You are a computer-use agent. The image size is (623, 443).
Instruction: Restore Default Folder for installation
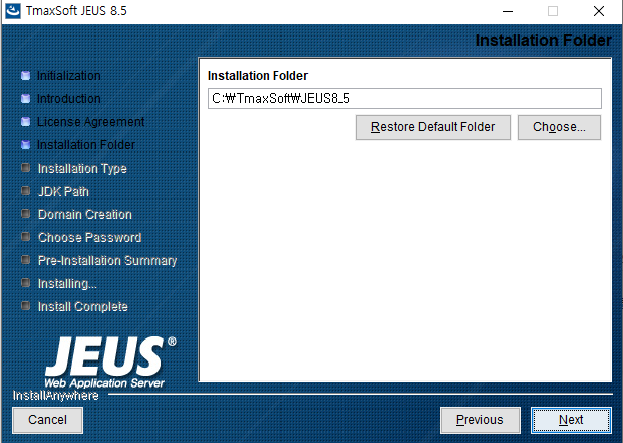point(433,127)
